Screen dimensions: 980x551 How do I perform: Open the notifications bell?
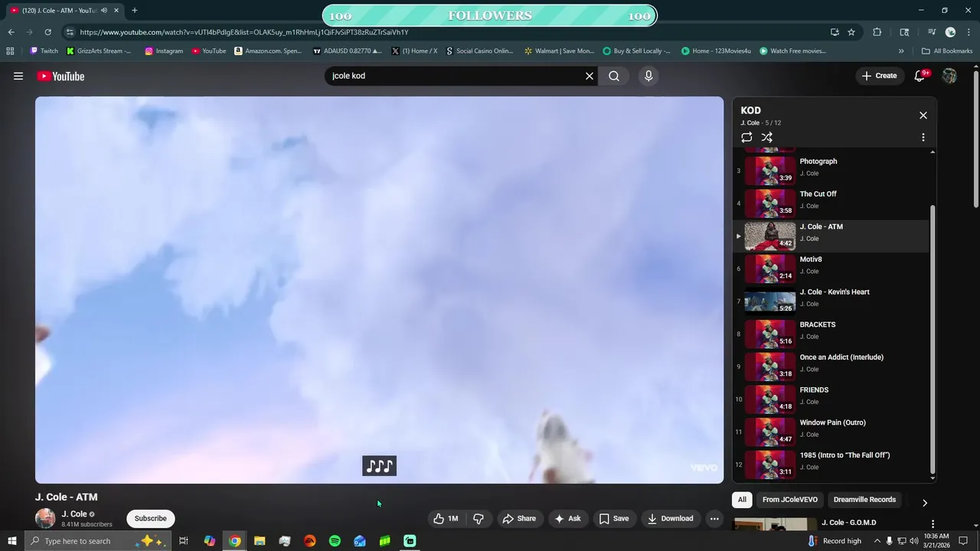click(920, 76)
